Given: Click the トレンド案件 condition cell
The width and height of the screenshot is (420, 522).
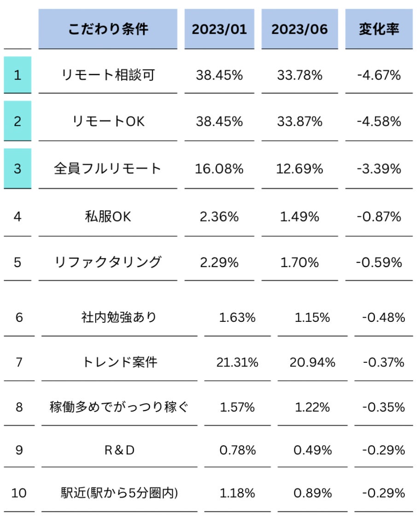Looking at the screenshot, I should point(119,362).
